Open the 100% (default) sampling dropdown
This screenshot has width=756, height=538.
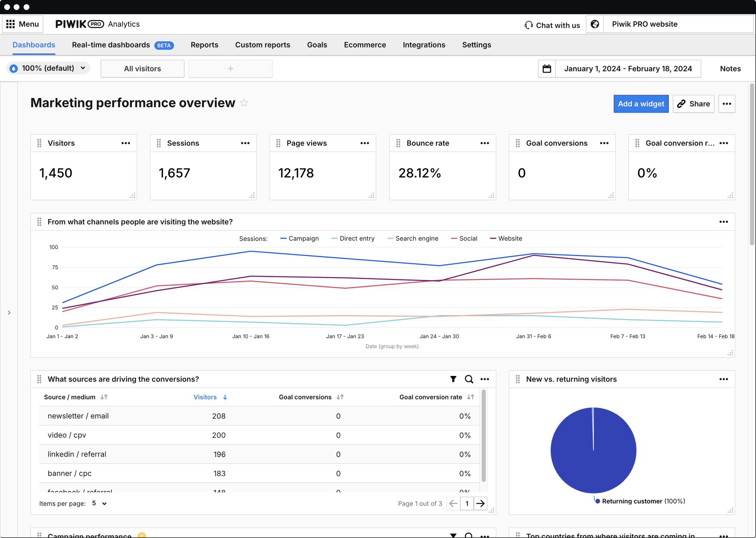point(48,68)
